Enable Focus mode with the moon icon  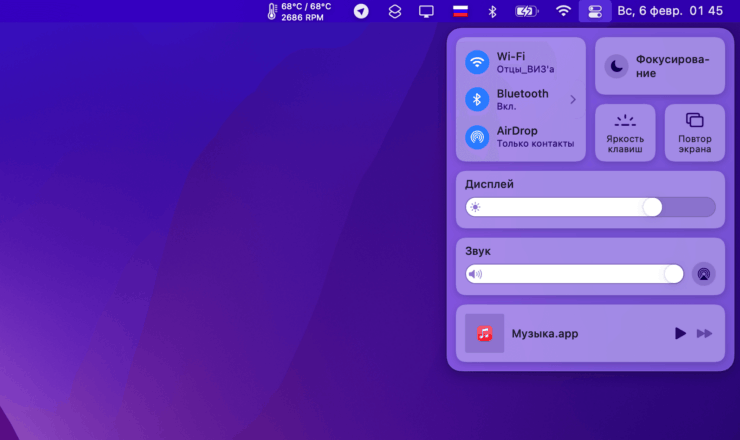pos(617,66)
